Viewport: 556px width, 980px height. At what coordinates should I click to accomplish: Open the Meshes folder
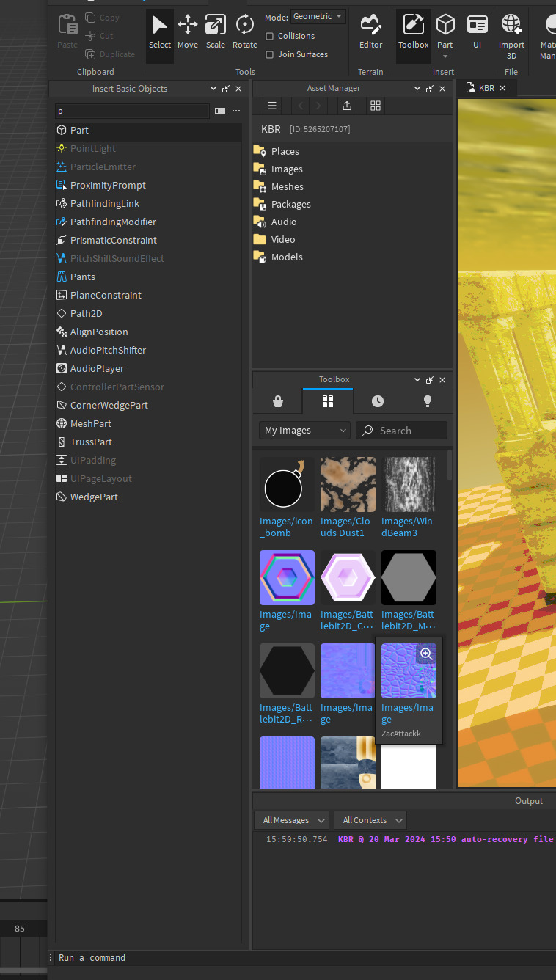click(287, 186)
